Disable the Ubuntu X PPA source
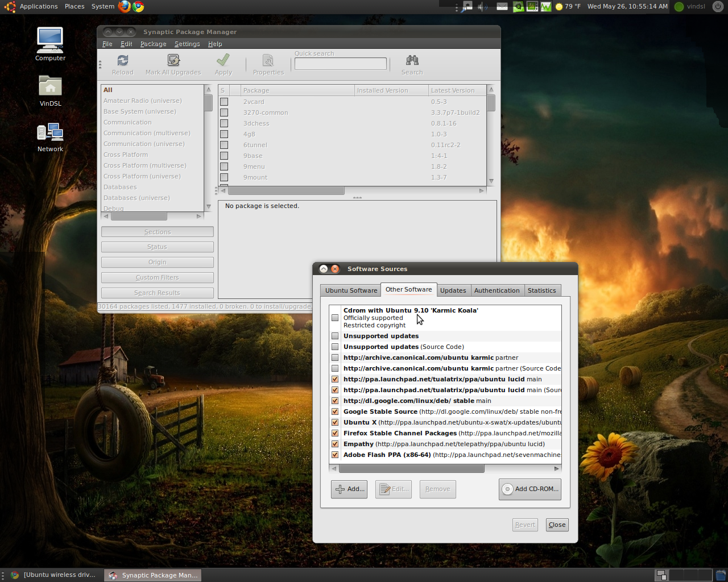The image size is (728, 582). point(335,422)
